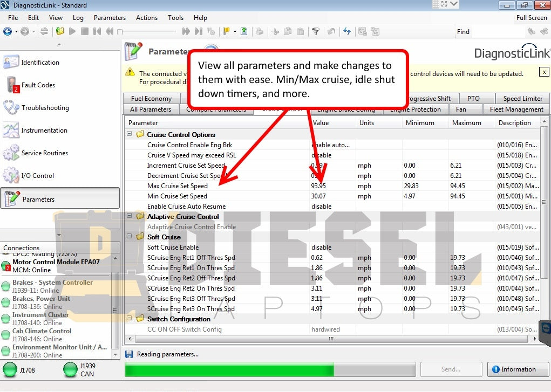Screen dimensions: 551x392
Task: Open the Forward history dropdown arrow
Action: tap(34, 32)
